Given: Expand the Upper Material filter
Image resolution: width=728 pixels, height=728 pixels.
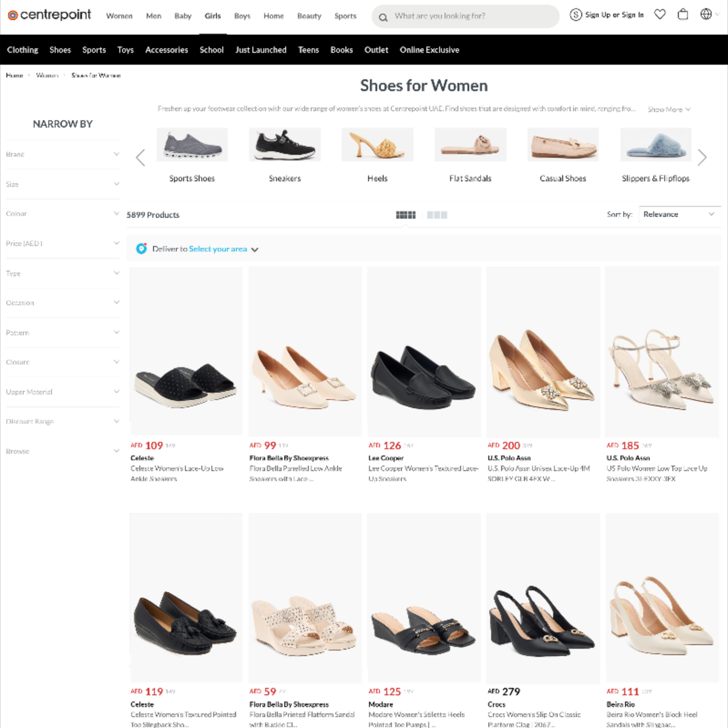Looking at the screenshot, I should [x=62, y=392].
